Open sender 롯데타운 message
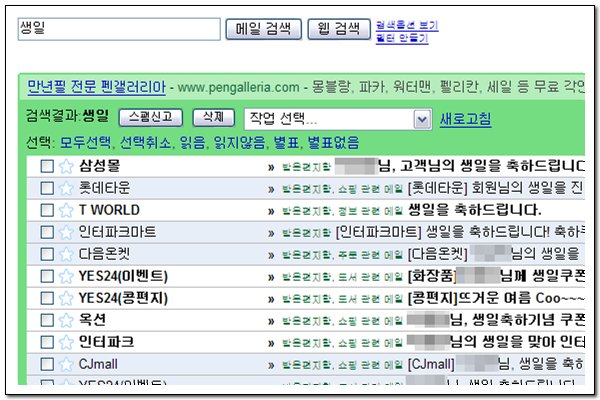This screenshot has width=600, height=400. (x=104, y=188)
